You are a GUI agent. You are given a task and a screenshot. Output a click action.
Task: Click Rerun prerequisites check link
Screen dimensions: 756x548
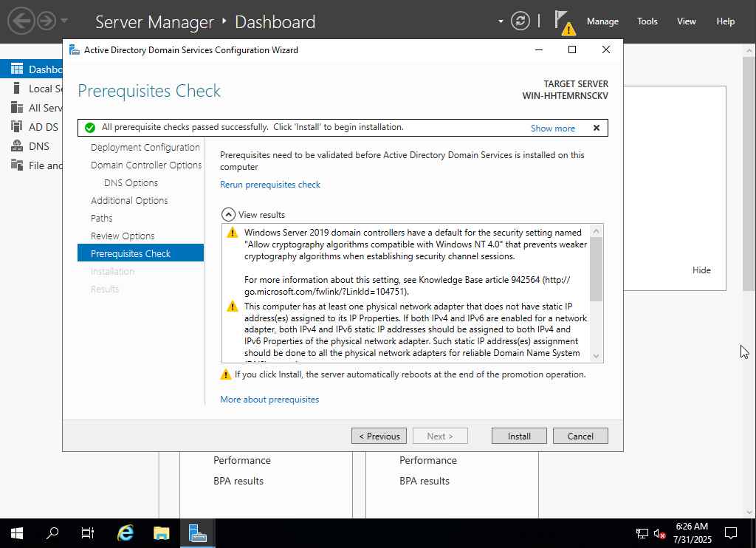[270, 185]
